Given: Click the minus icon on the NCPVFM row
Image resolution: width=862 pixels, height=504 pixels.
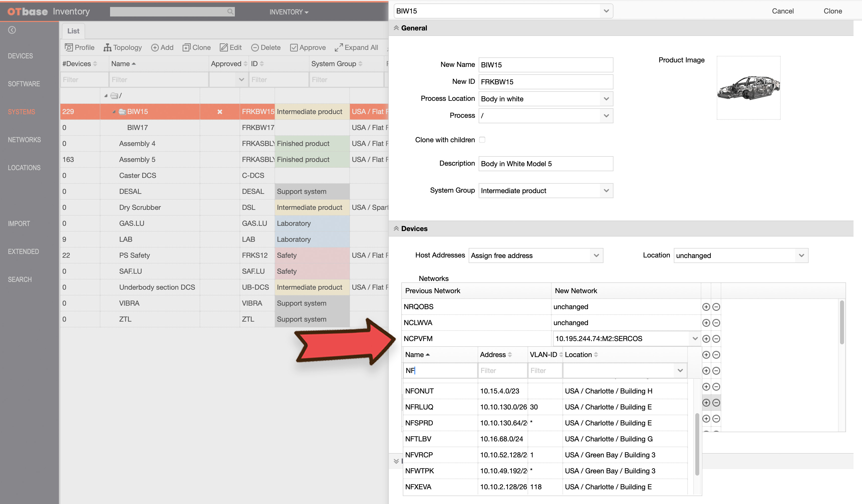Looking at the screenshot, I should [x=716, y=339].
